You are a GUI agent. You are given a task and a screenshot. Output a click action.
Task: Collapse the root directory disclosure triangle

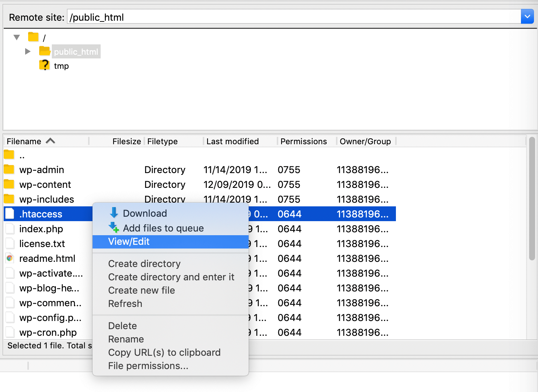pyautogui.click(x=16, y=37)
